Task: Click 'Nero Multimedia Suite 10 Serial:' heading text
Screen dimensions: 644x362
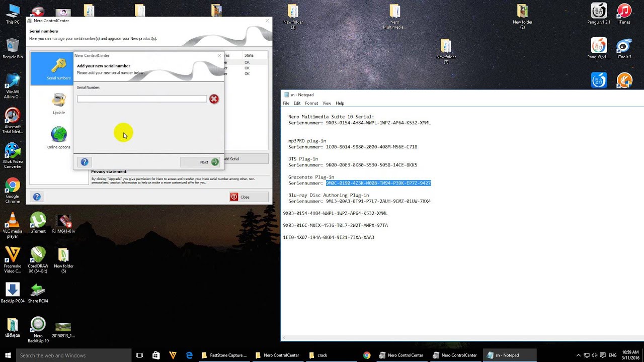Action: coord(331,117)
